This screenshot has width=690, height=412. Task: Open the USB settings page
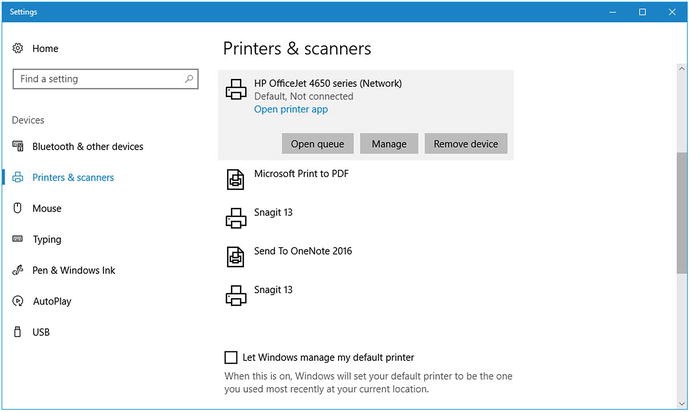40,332
